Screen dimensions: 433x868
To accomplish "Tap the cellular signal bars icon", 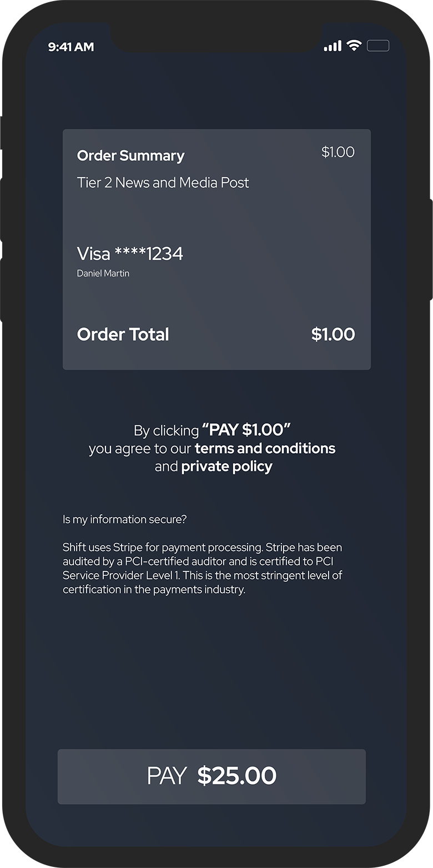I will click(333, 46).
